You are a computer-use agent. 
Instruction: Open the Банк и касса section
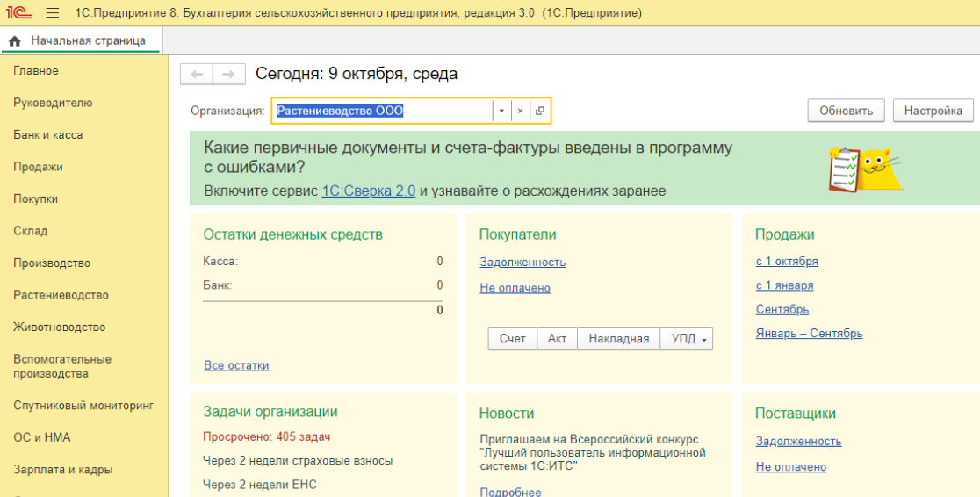click(x=48, y=134)
